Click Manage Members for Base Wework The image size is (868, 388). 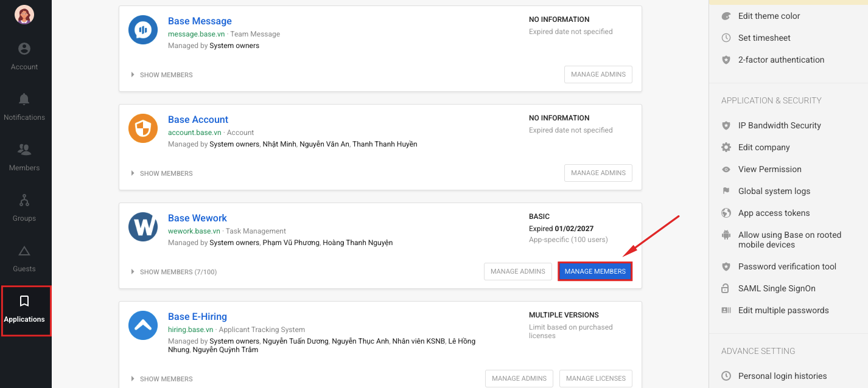(595, 271)
